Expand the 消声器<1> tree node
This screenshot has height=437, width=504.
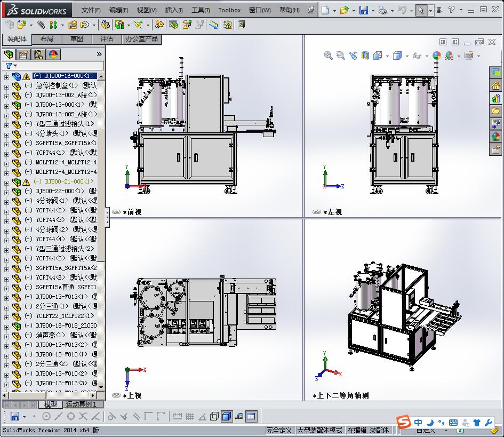coord(6,336)
